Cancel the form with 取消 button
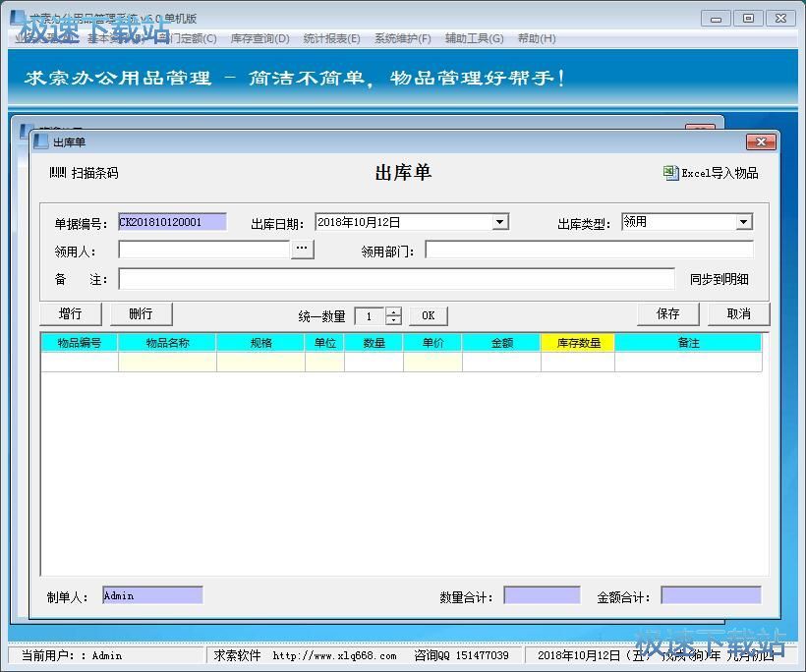The height and width of the screenshot is (672, 806). (x=738, y=313)
